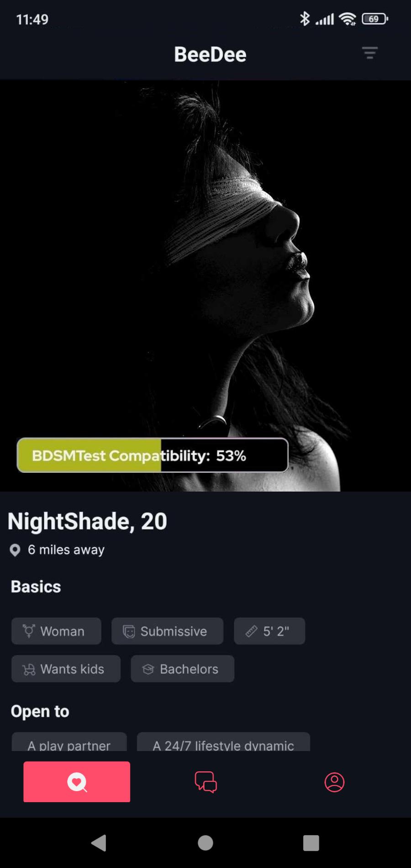Tap the gender symbol icon on Woman chip
Screen dimensions: 411x868
(29, 631)
